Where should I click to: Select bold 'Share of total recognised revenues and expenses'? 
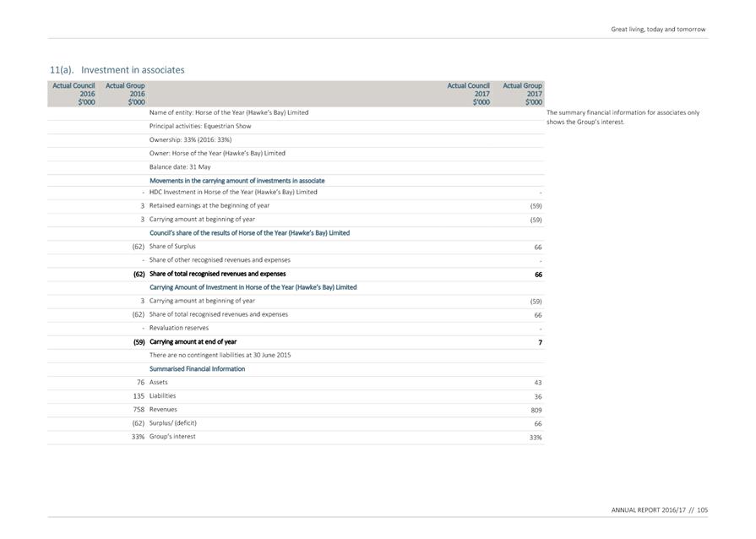pos(217,274)
